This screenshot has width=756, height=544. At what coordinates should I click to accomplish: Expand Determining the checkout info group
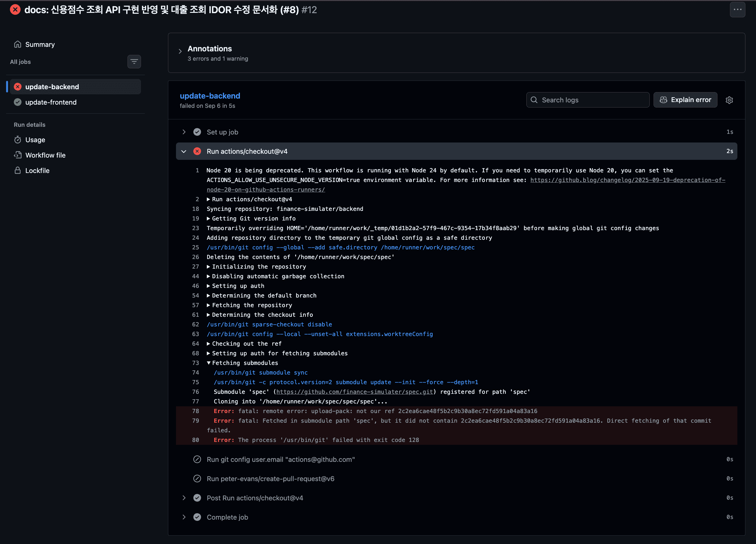pos(260,315)
